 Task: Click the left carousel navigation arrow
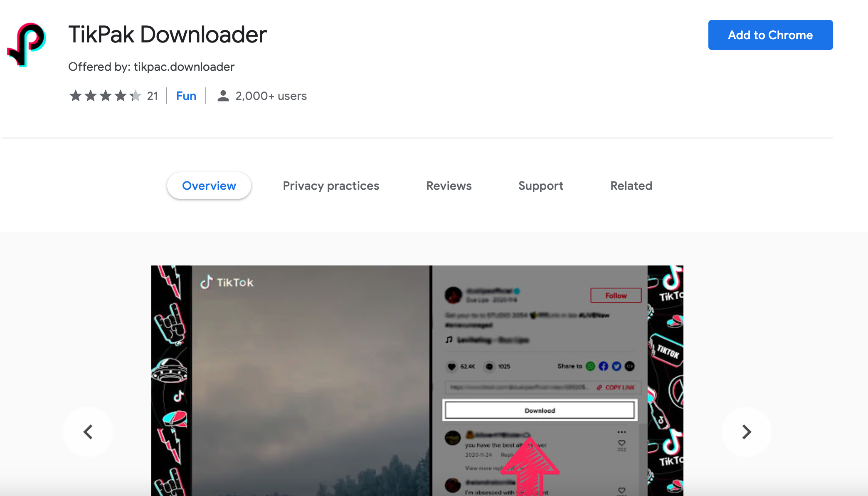pos(88,431)
